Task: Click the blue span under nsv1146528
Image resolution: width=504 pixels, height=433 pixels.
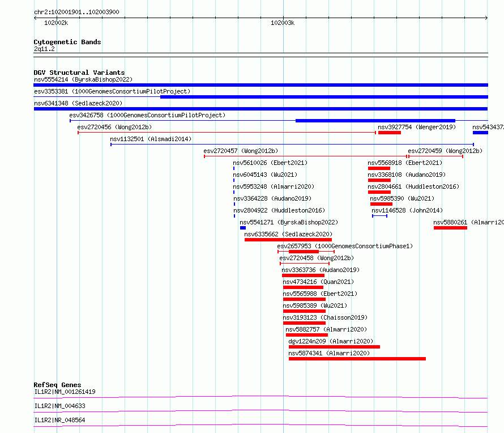Action: tap(379, 216)
